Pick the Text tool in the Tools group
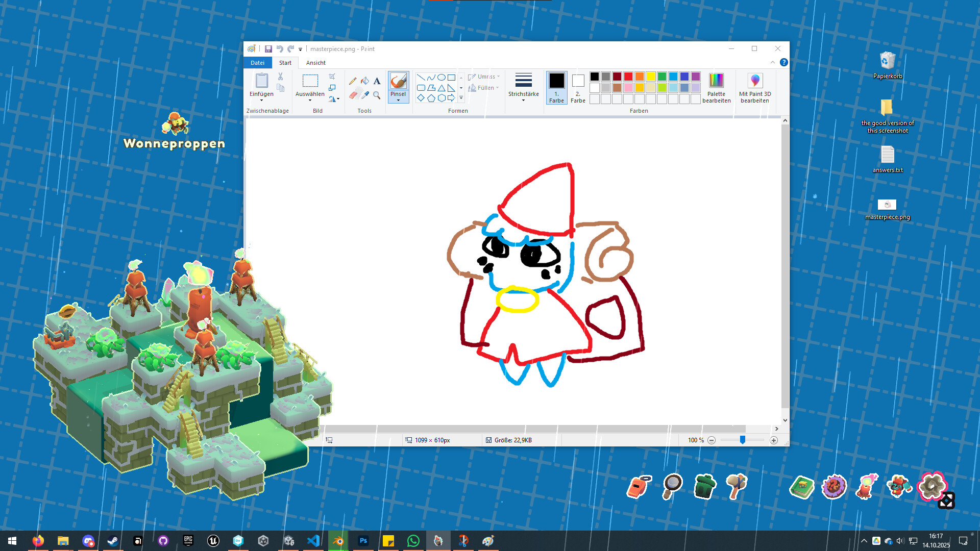The height and width of the screenshot is (551, 980). [x=377, y=81]
